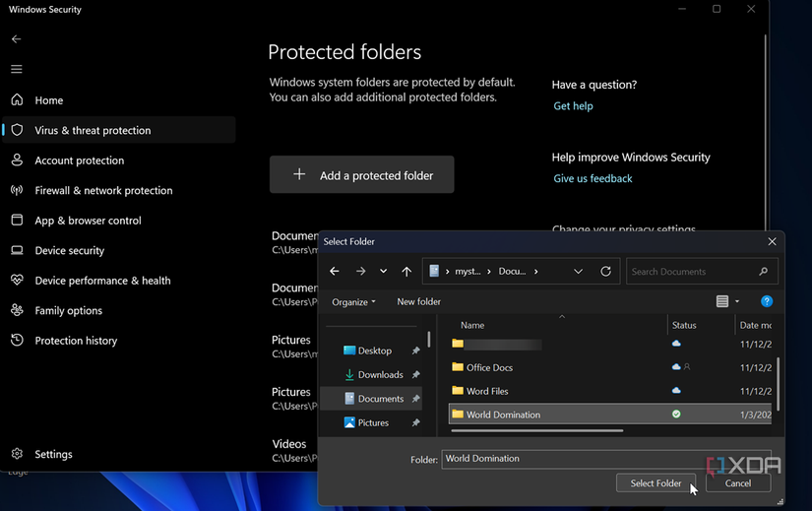
Task: Unpin Downloads using its pin icon
Action: coord(415,375)
